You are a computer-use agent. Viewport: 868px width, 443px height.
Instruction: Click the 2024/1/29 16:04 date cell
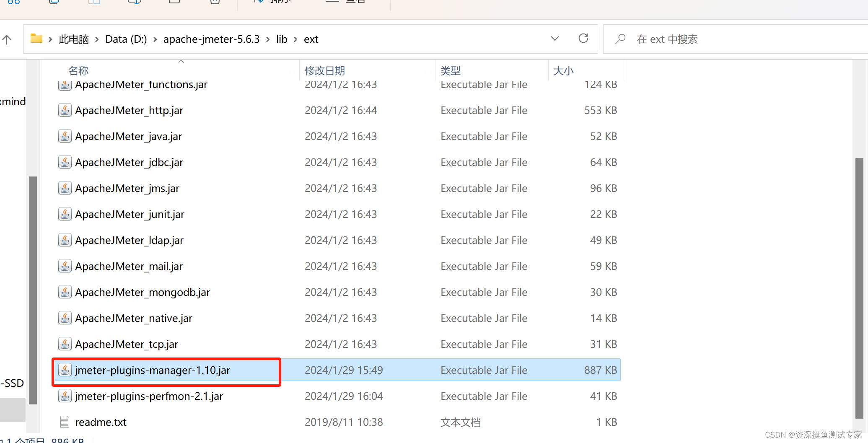344,396
